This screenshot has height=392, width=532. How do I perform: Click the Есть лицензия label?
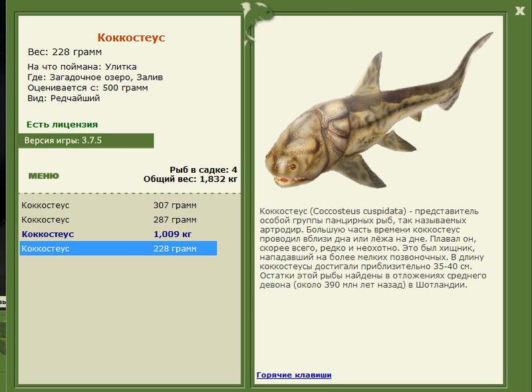[62, 124]
